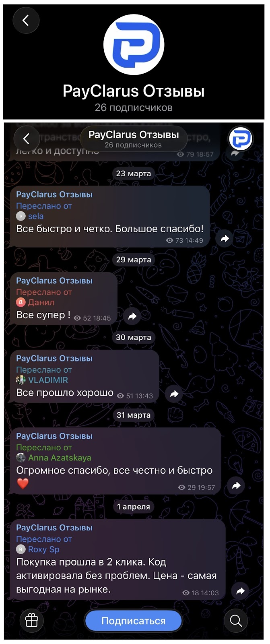This screenshot has height=644, width=270.
Task: Select the 23 марта date badge
Action: (x=134, y=173)
